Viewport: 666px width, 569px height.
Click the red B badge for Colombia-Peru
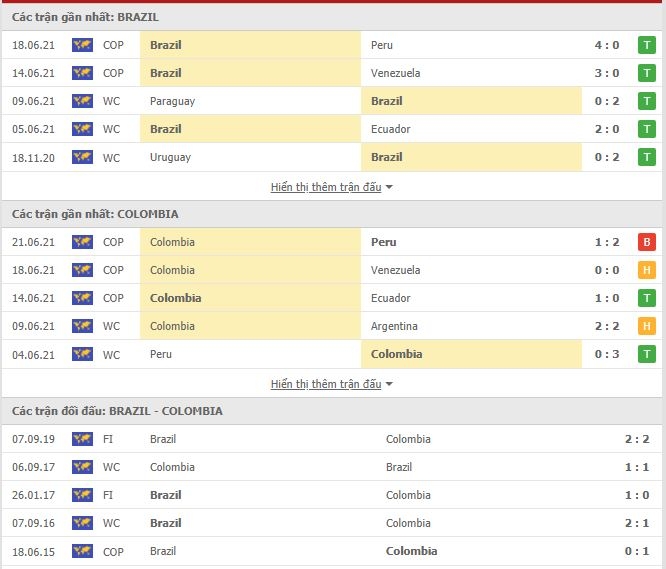(x=647, y=242)
